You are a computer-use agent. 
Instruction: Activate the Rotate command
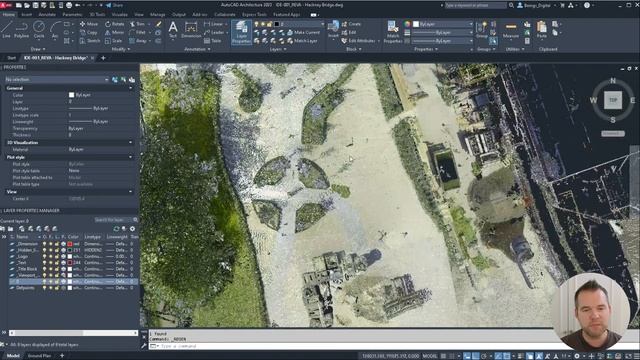(114, 24)
